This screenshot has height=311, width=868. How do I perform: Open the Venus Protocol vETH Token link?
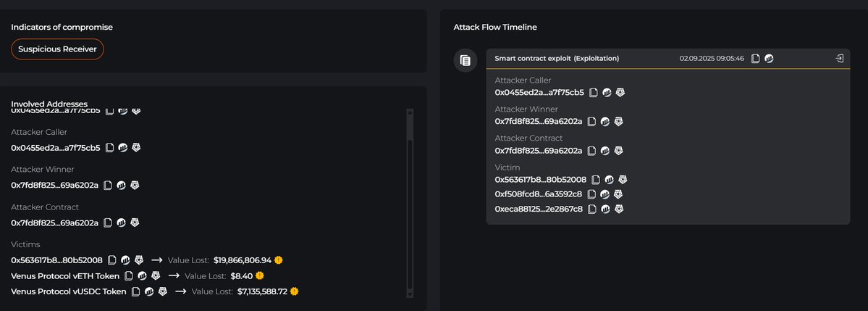pos(65,275)
